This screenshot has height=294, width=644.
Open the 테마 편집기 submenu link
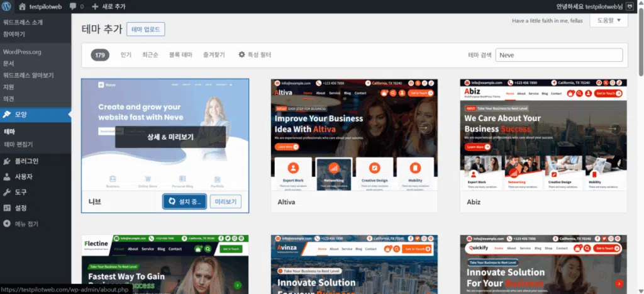coord(18,144)
